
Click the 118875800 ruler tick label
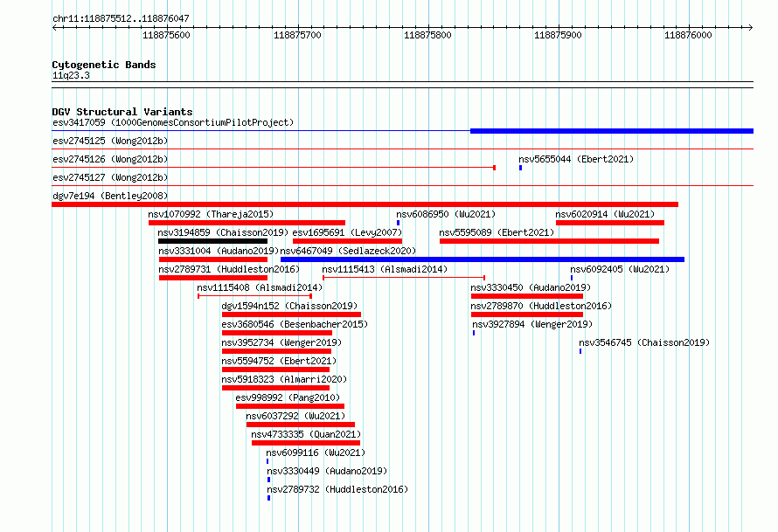point(427,35)
